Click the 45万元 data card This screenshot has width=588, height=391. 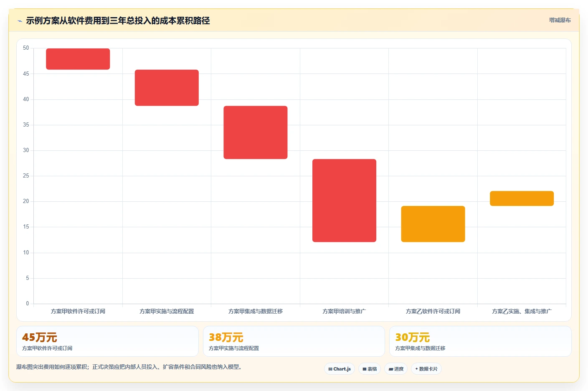coord(107,341)
